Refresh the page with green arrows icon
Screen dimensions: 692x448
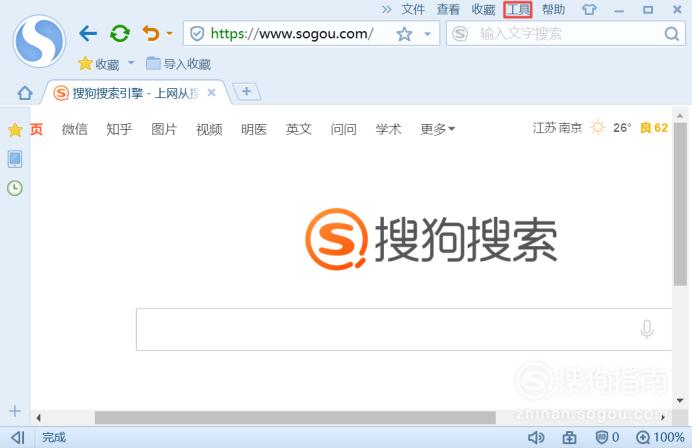click(120, 34)
